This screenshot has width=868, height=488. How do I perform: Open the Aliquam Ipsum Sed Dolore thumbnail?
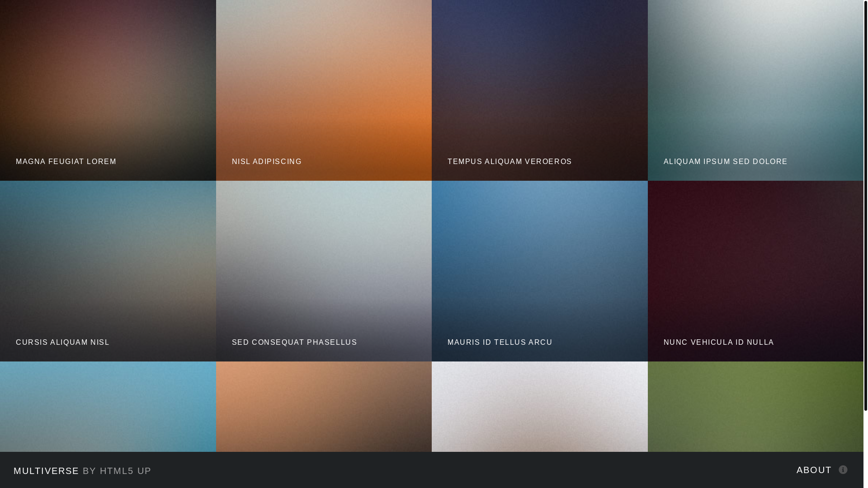(x=755, y=90)
